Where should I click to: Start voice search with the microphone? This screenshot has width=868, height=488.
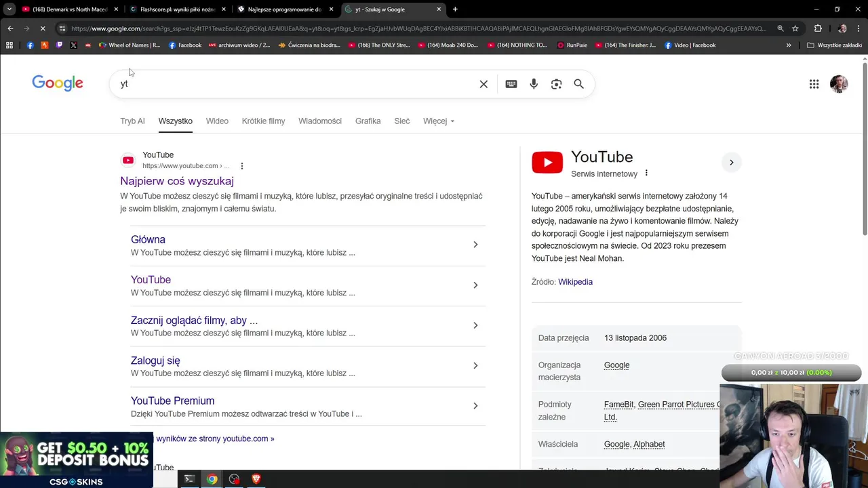click(534, 84)
